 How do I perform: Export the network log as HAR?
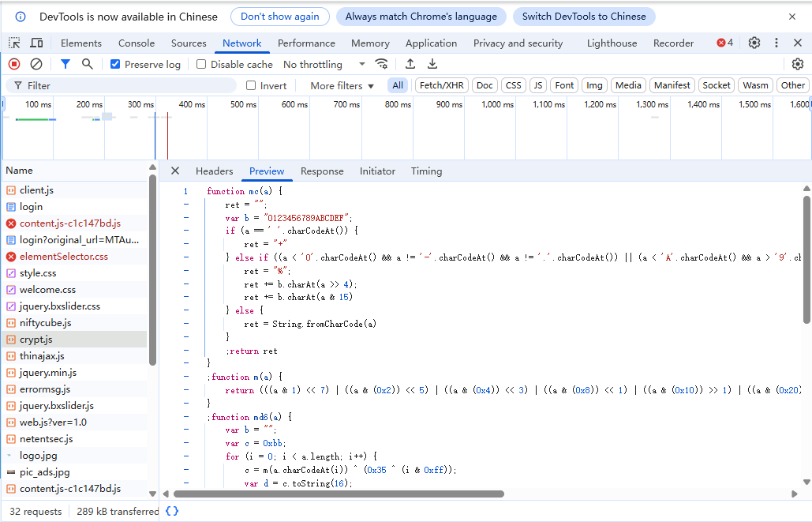point(432,64)
